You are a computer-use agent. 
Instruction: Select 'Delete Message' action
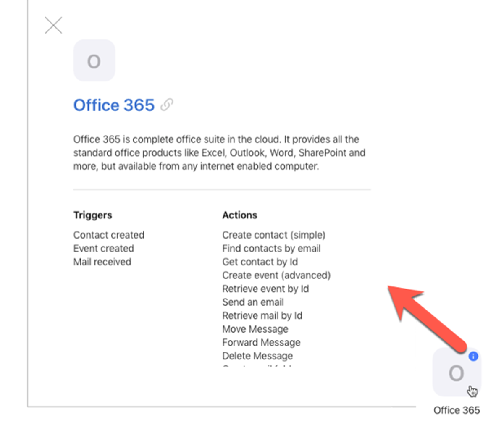pyautogui.click(x=257, y=356)
